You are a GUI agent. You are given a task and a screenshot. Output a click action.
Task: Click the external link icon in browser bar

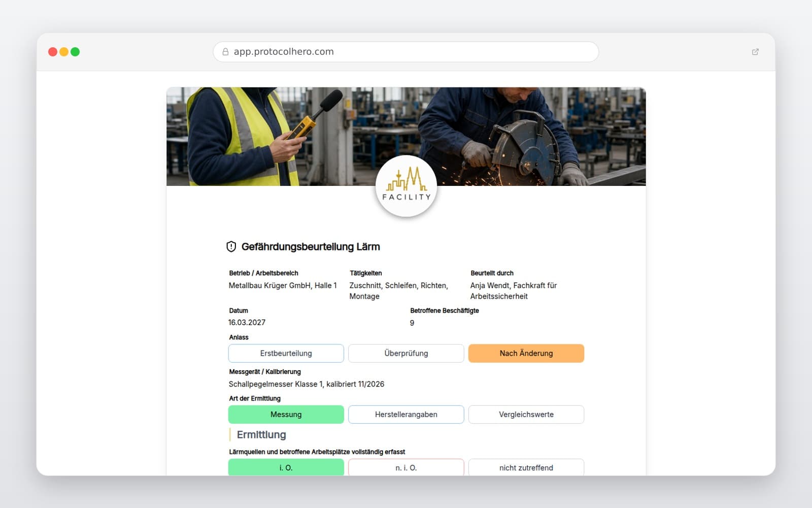coord(755,52)
